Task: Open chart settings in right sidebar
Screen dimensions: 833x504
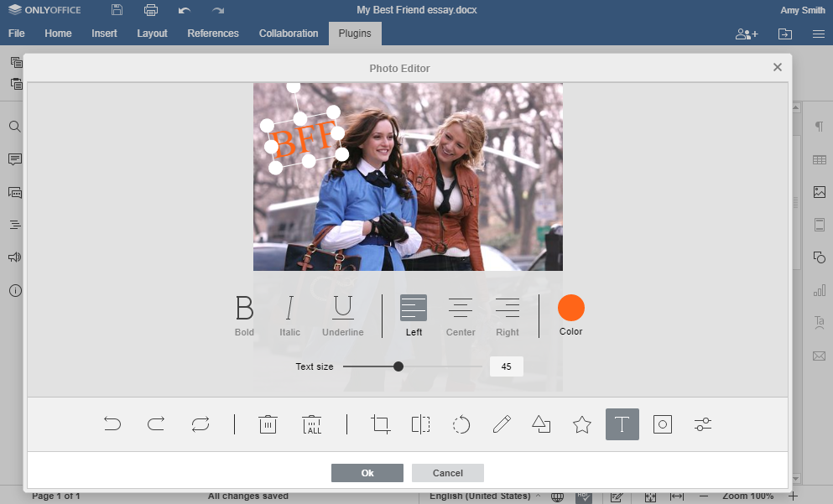Action: pyautogui.click(x=820, y=290)
